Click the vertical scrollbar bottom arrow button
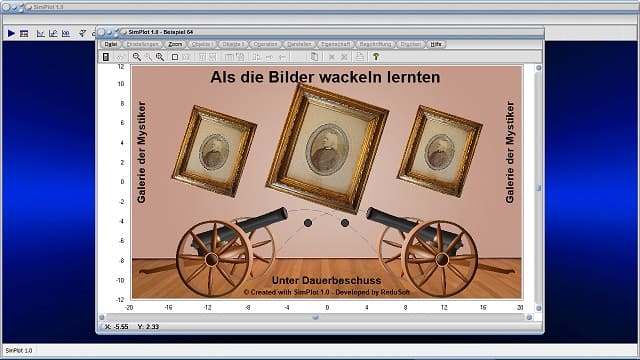 [x=538, y=308]
